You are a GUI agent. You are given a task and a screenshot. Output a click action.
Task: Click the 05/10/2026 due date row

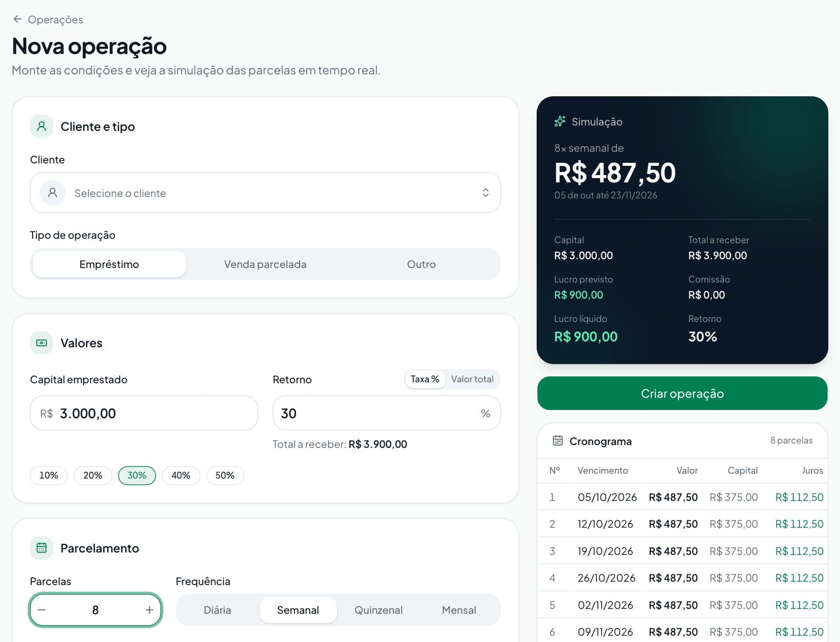pos(682,497)
